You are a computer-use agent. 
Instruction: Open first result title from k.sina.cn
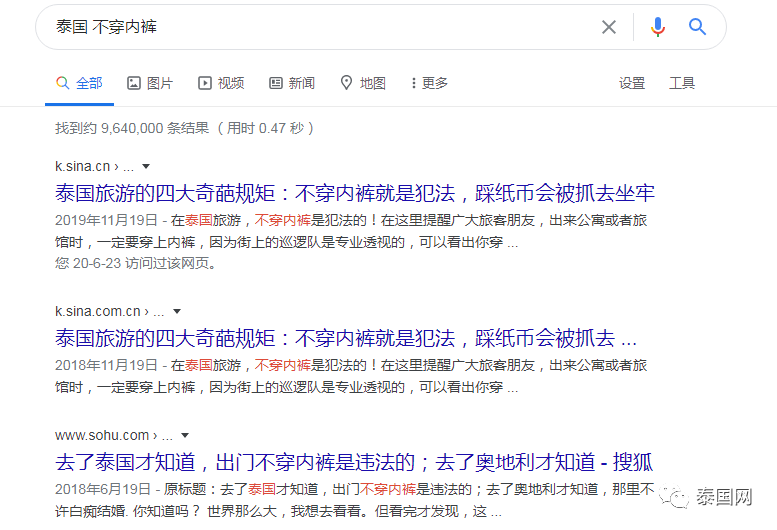355,193
